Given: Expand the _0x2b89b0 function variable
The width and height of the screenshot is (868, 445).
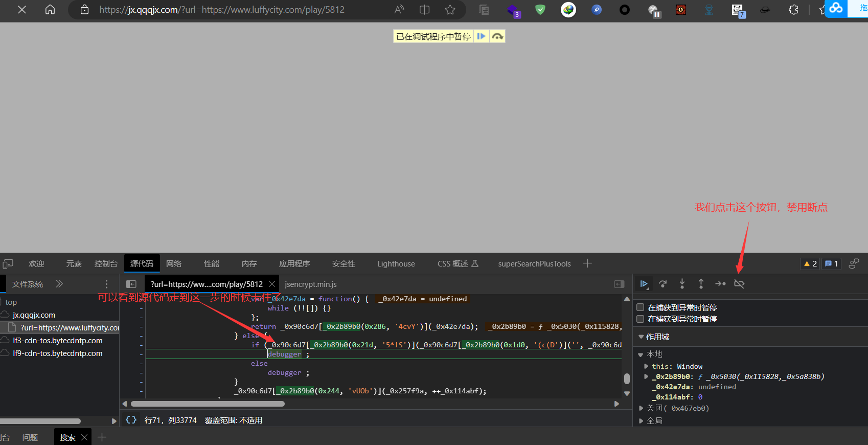Looking at the screenshot, I should 647,376.
